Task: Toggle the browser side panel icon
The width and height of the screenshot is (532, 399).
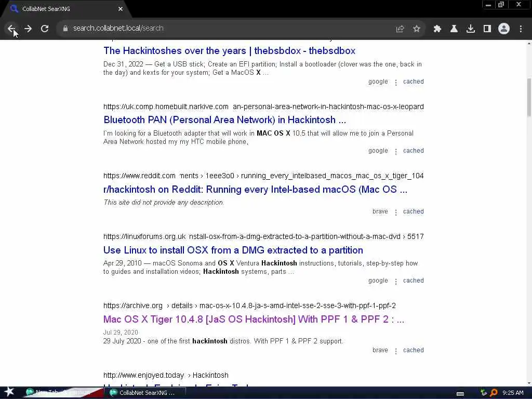Action: [487, 29]
